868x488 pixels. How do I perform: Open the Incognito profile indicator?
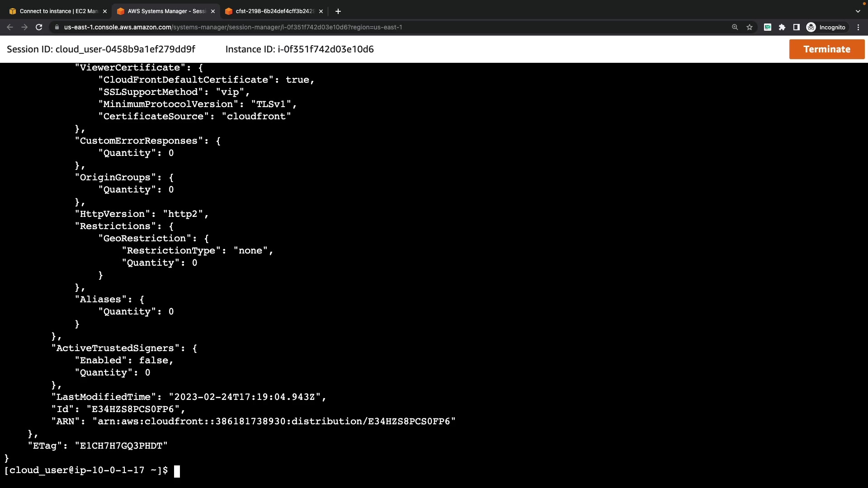[x=826, y=27]
